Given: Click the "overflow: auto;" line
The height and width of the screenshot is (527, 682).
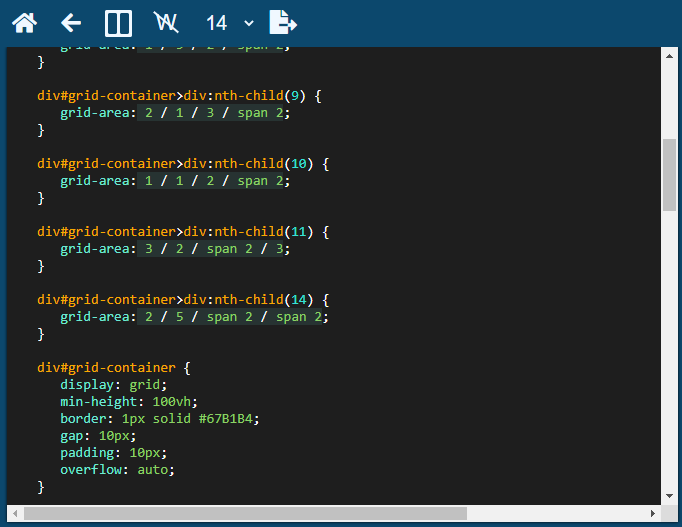Looking at the screenshot, I should pos(117,470).
